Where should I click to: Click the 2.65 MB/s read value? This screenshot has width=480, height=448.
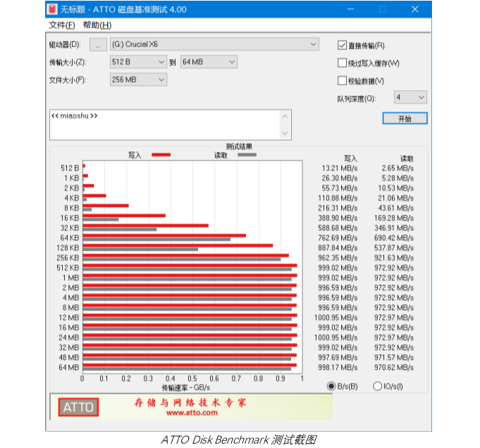398,168
